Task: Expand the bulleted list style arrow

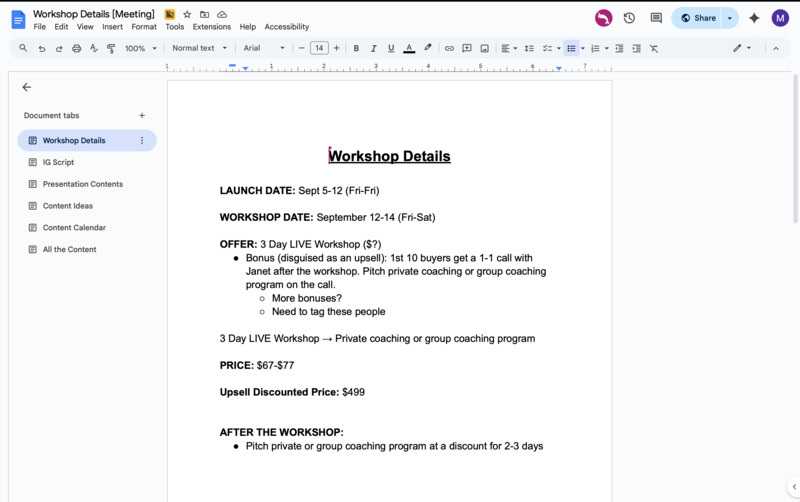Action: pos(583,48)
